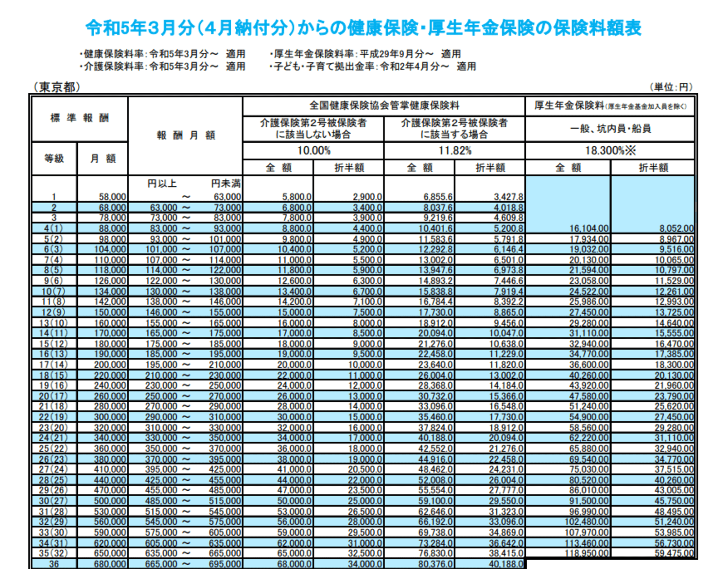Viewport: 728px width, 569px height.
Task: Click the 一般、坑内員・船員 header cell
Action: click(x=610, y=129)
